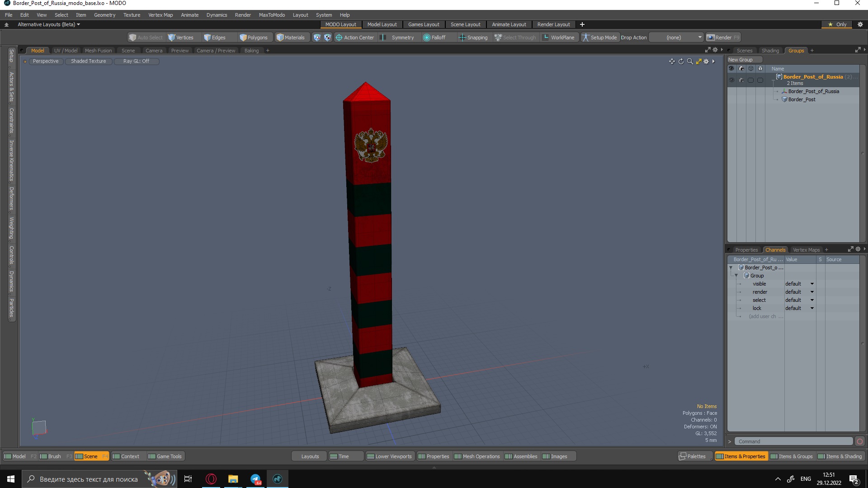
Task: Select Border_Post_of_Russia locator child item
Action: [x=813, y=91]
